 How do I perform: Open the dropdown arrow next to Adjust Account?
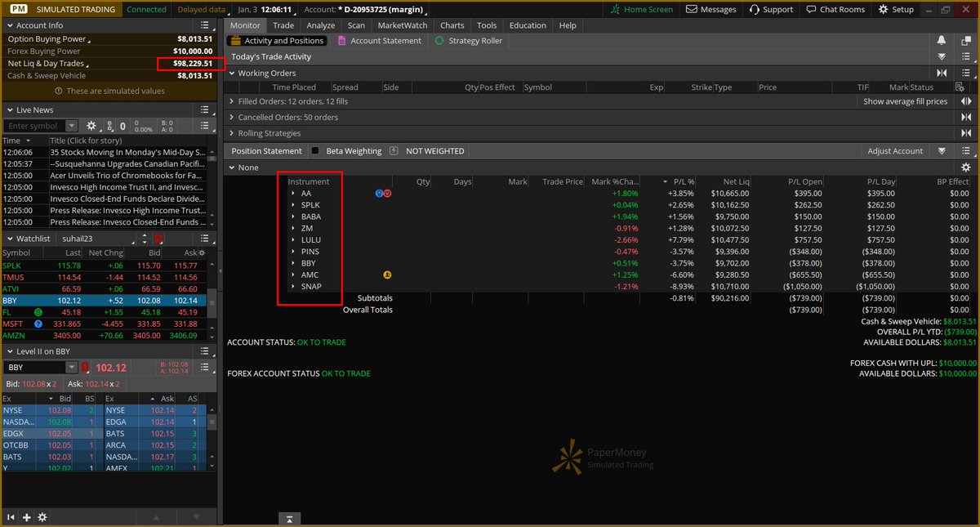click(942, 151)
